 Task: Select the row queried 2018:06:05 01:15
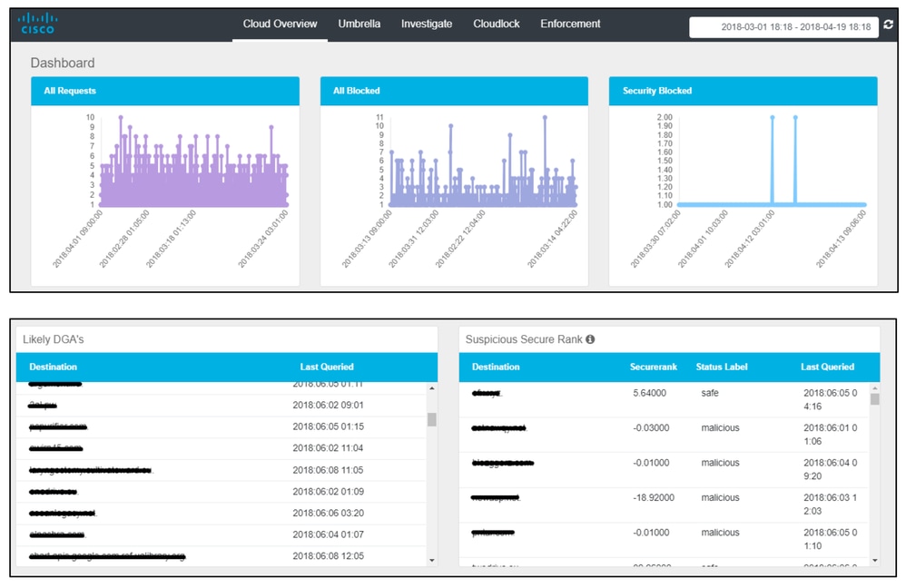[x=222, y=426]
